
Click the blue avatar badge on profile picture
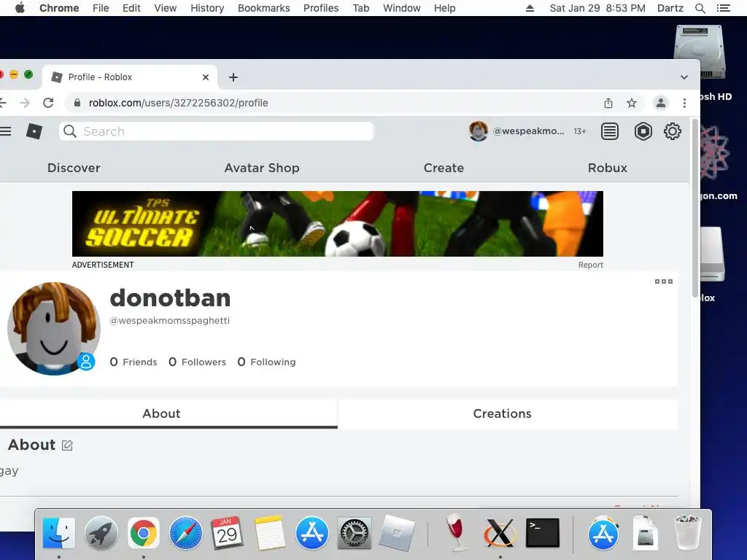point(86,362)
